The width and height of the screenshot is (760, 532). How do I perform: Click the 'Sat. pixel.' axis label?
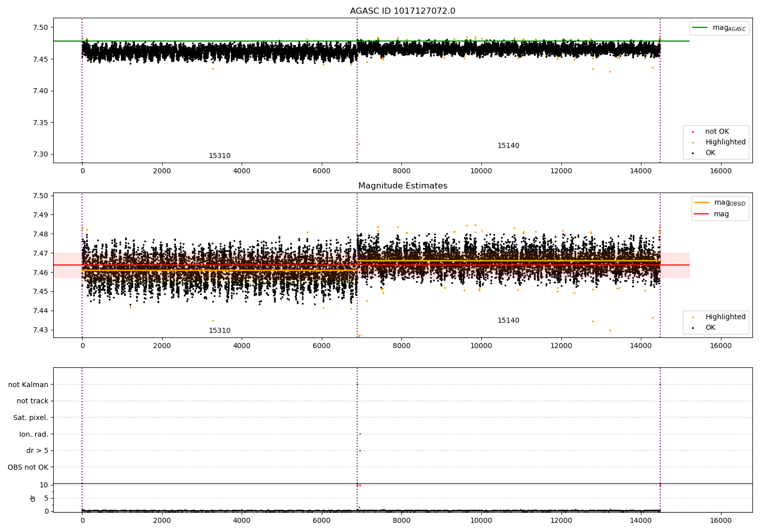click(x=31, y=418)
